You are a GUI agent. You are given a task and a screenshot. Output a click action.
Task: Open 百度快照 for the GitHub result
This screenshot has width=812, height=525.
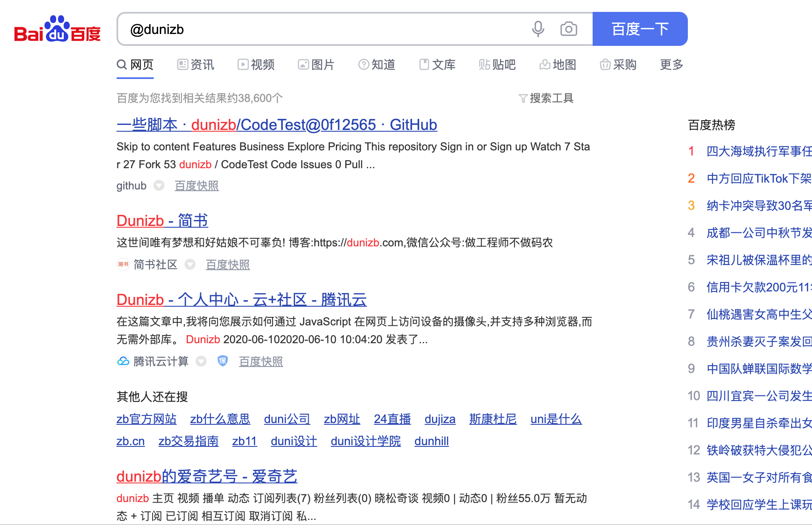[196, 186]
